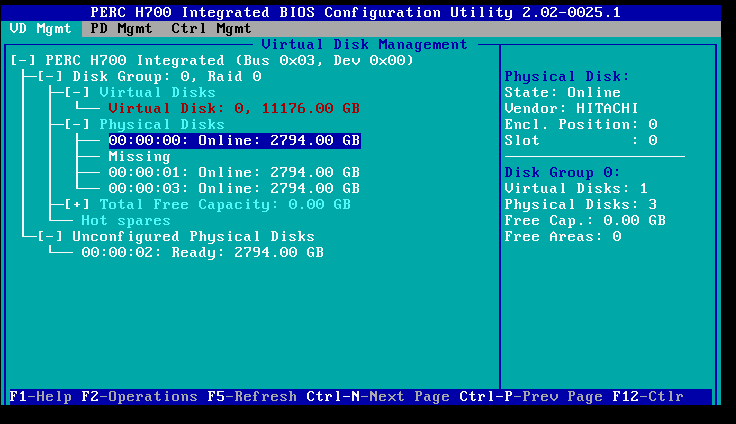The image size is (736, 424).
Task: Click the Physical Disk: heading
Action: coord(567,77)
